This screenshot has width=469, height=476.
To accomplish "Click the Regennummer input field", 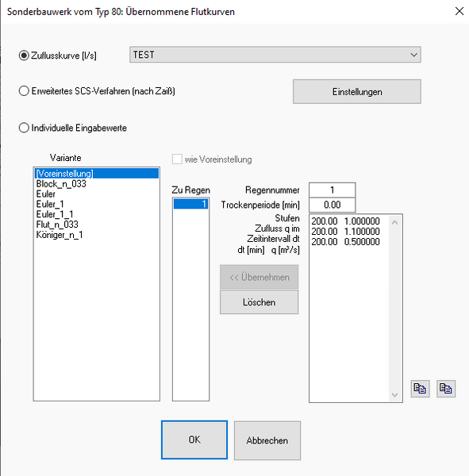I will click(332, 190).
